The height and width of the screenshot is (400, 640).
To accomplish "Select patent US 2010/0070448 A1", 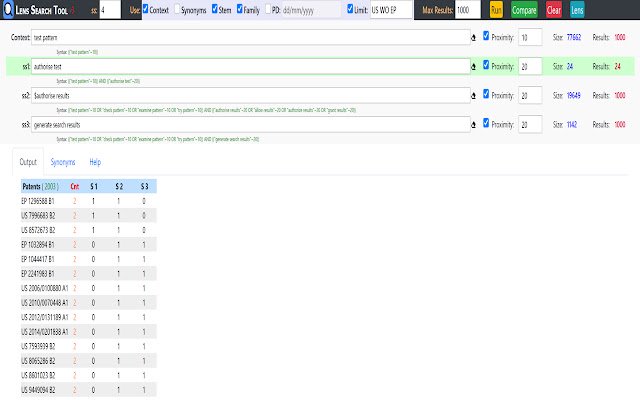I will click(x=45, y=303).
